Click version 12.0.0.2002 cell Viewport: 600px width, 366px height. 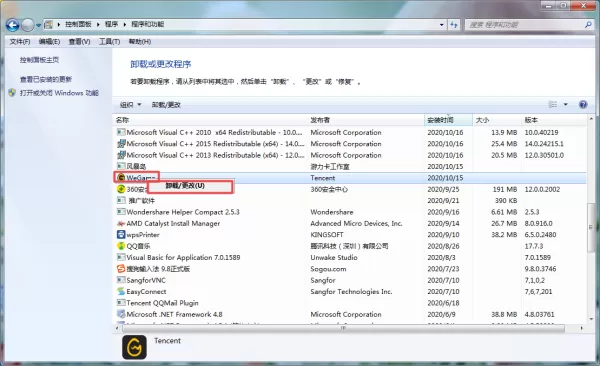coord(542,190)
